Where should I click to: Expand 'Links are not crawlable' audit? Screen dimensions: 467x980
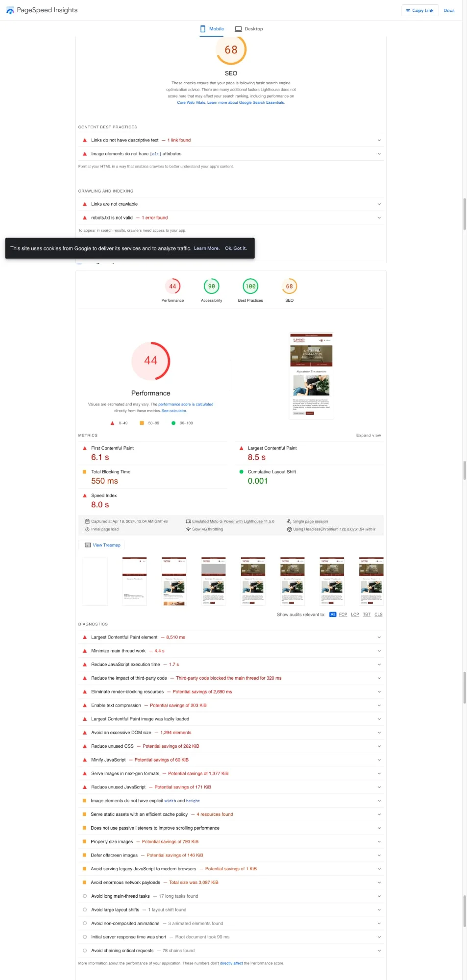[231, 204]
